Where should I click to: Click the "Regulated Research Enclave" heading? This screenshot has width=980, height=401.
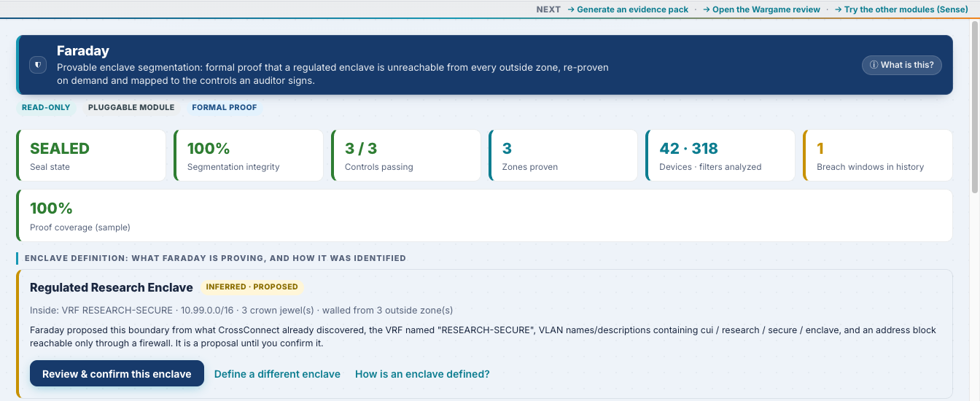112,287
